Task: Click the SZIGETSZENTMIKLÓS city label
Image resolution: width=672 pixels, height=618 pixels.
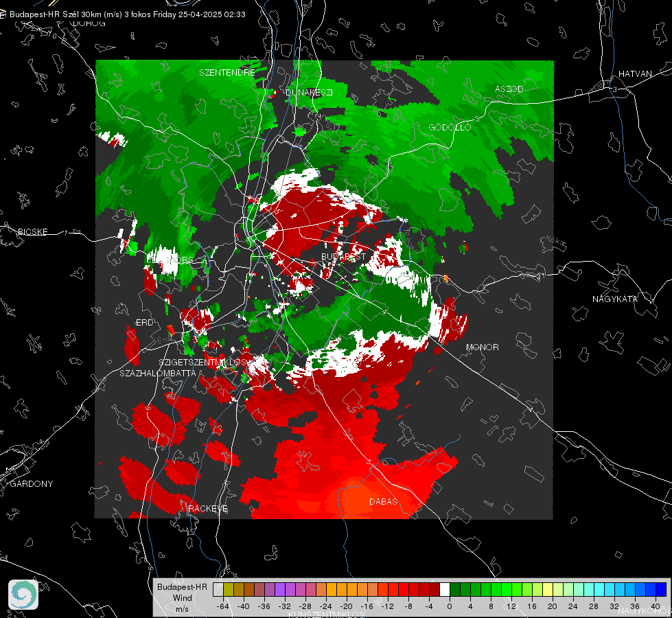Action: tap(202, 363)
